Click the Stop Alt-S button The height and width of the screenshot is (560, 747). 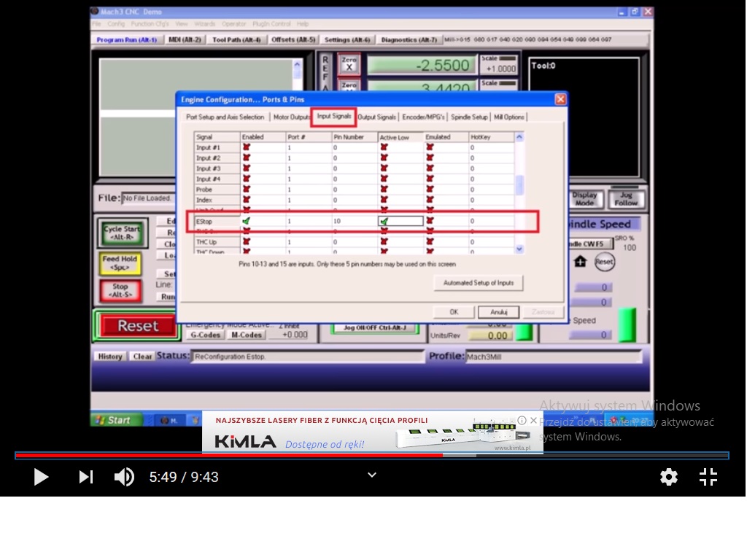(x=120, y=290)
